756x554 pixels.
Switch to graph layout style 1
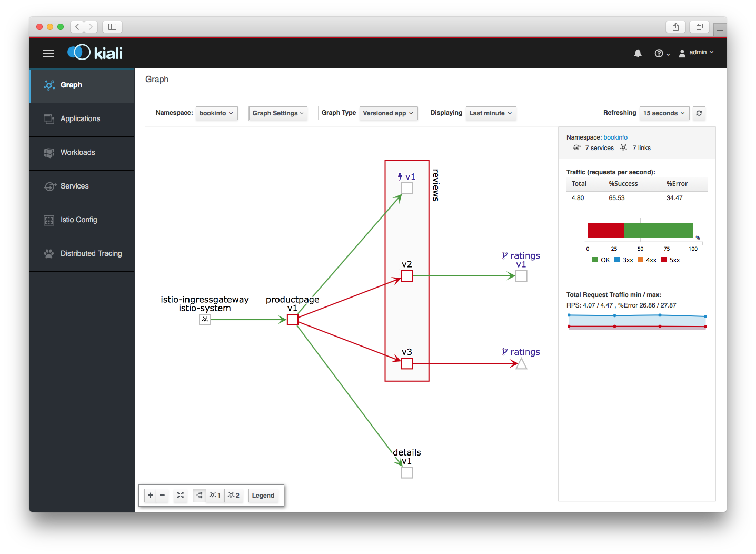(215, 496)
